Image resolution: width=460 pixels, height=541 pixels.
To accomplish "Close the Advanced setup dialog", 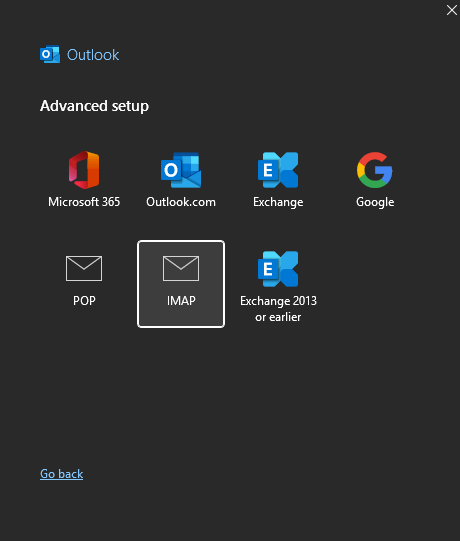I will pos(452,10).
